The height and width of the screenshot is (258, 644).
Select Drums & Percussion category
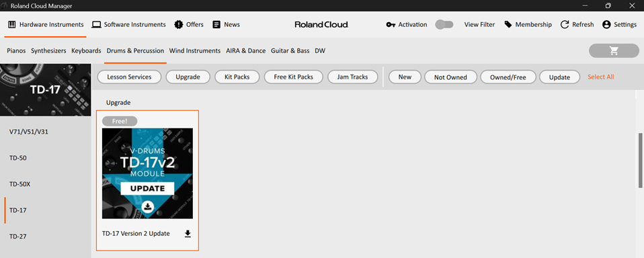pos(135,51)
